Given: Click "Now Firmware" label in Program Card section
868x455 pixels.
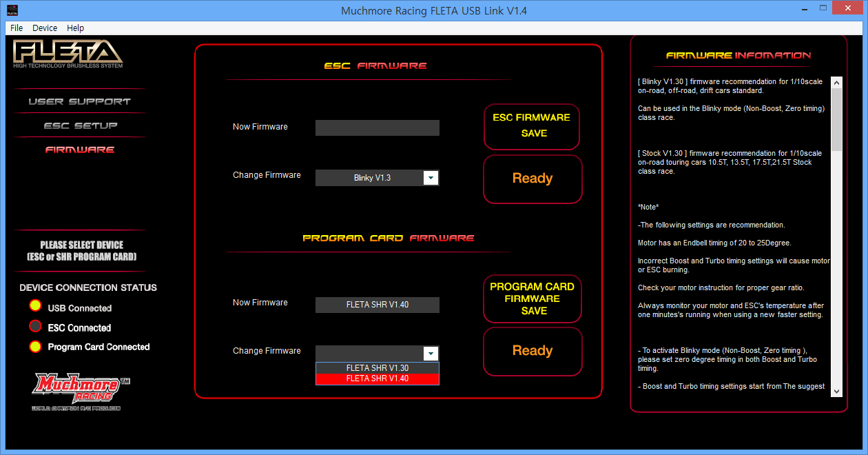Looking at the screenshot, I should (x=260, y=303).
